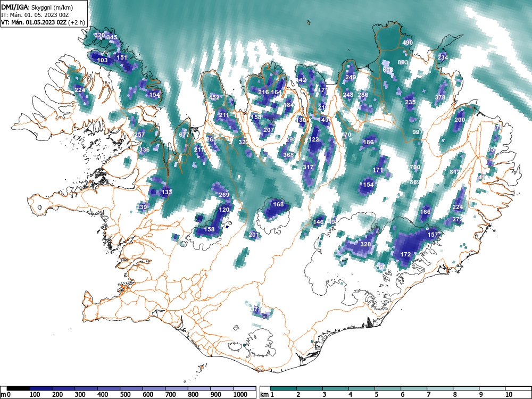Click the 201 visibility value
Image resolution: width=532 pixels, height=399 pixels.
pos(254,235)
